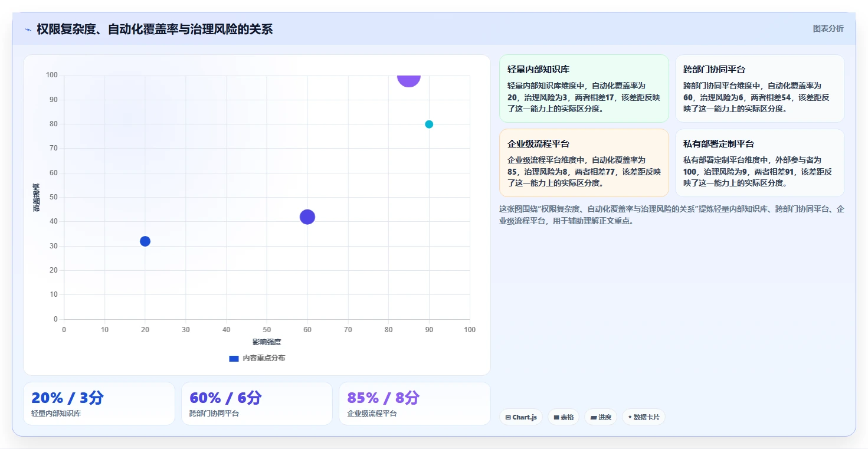This screenshot has height=449, width=868.
Task: Click the lightning icon beside the title
Action: pos(28,30)
